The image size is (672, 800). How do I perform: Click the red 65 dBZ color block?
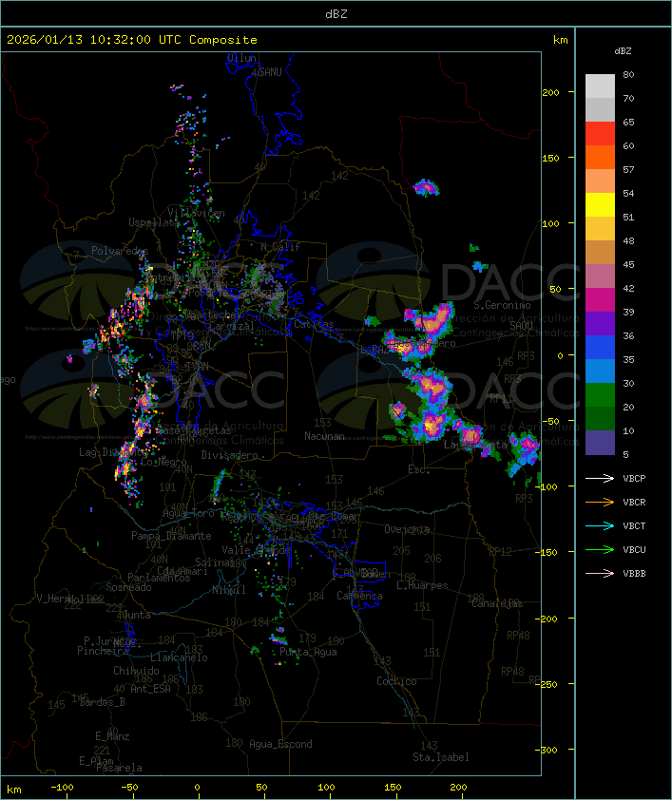[x=600, y=134]
